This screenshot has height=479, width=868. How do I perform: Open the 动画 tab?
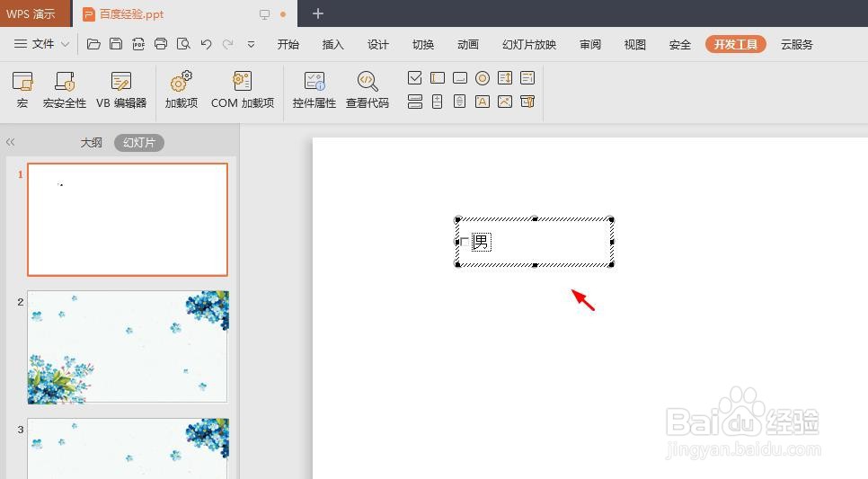pyautogui.click(x=468, y=44)
